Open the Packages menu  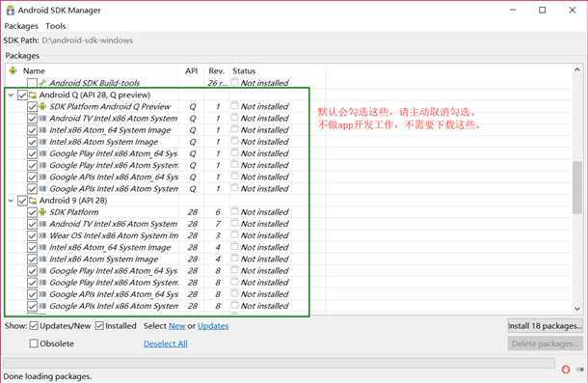tap(21, 26)
